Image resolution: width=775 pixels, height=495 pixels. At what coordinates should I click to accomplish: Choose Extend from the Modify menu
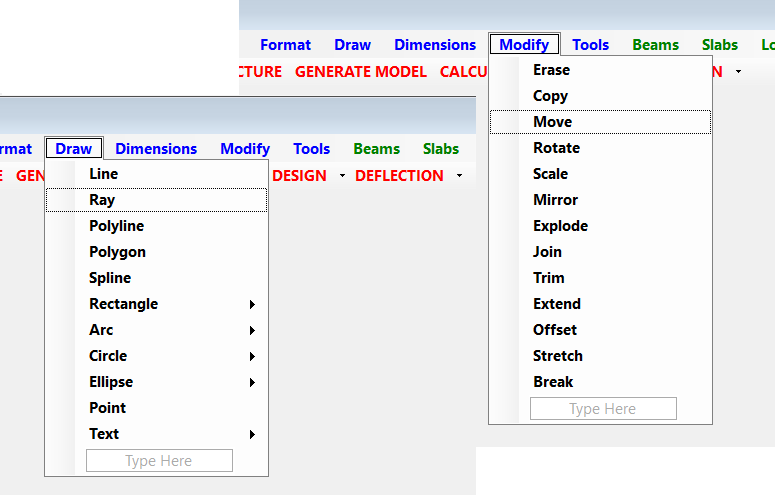pos(600,304)
